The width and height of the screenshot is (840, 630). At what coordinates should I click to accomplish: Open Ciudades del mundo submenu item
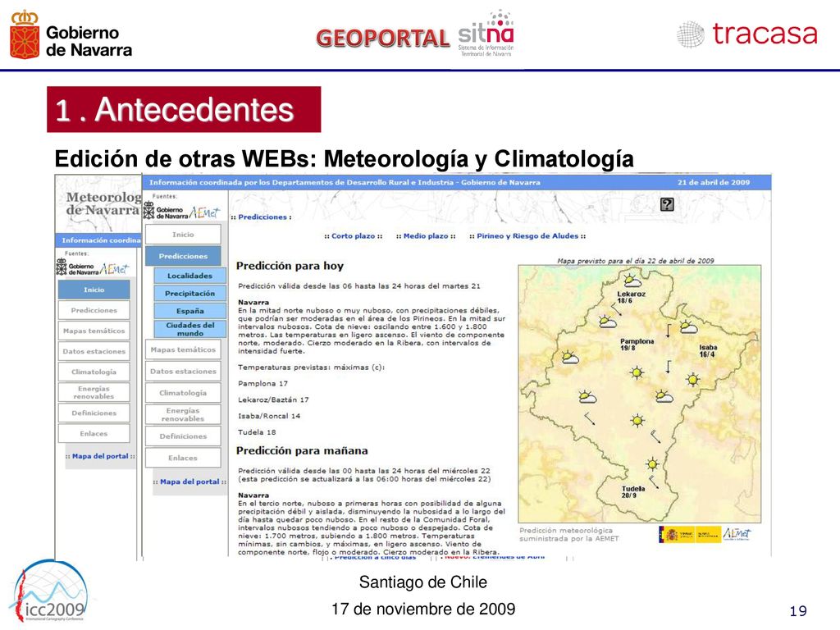(x=189, y=329)
